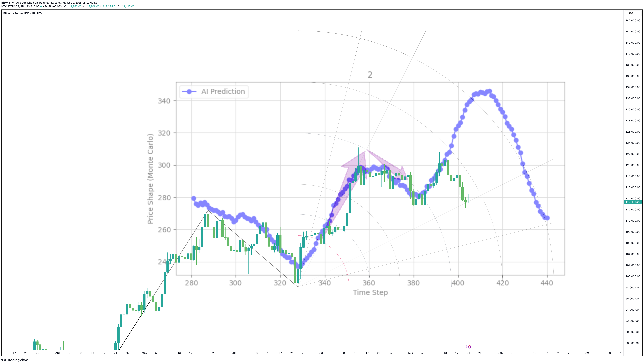Click the open value O:113,362.00

coord(73,7)
